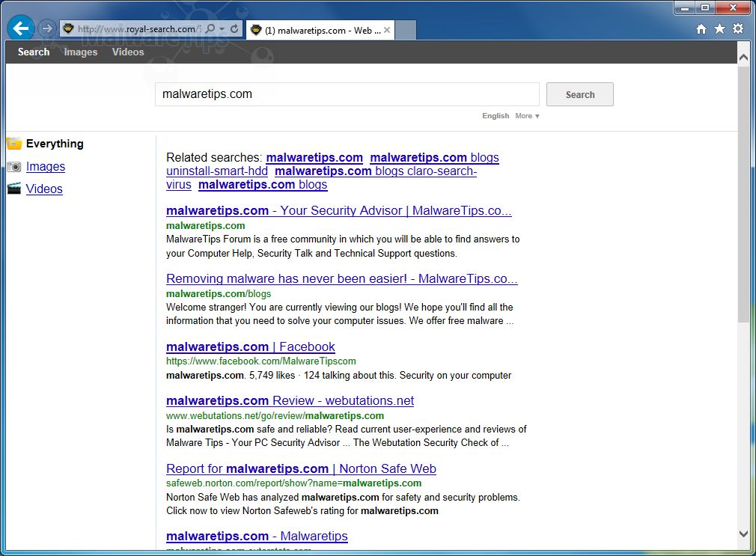
Task: Switch to Videos in the top navigation bar
Action: pyautogui.click(x=127, y=52)
